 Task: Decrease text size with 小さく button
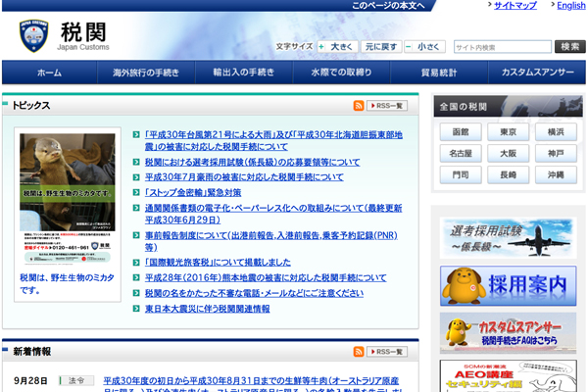pos(425,47)
